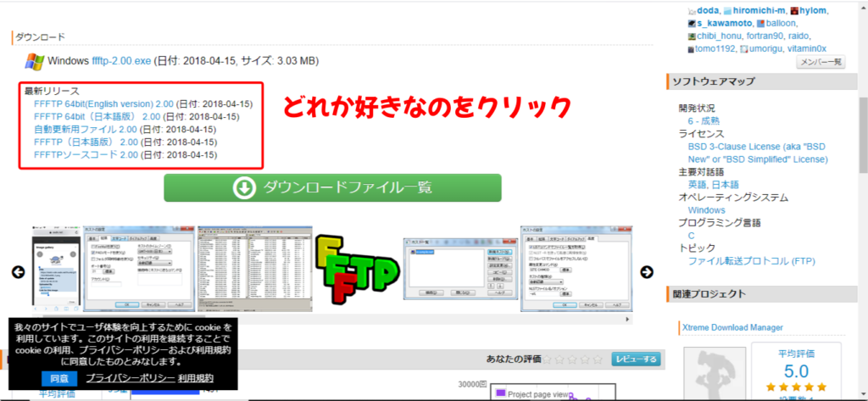This screenshot has height=401, width=868.
Task: Open member chibi_honu profile
Action: pos(719,36)
